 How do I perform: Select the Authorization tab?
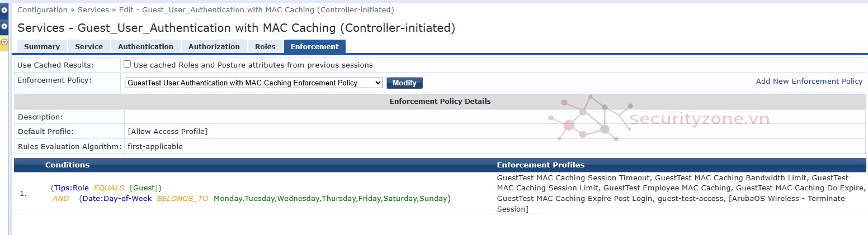tap(214, 47)
